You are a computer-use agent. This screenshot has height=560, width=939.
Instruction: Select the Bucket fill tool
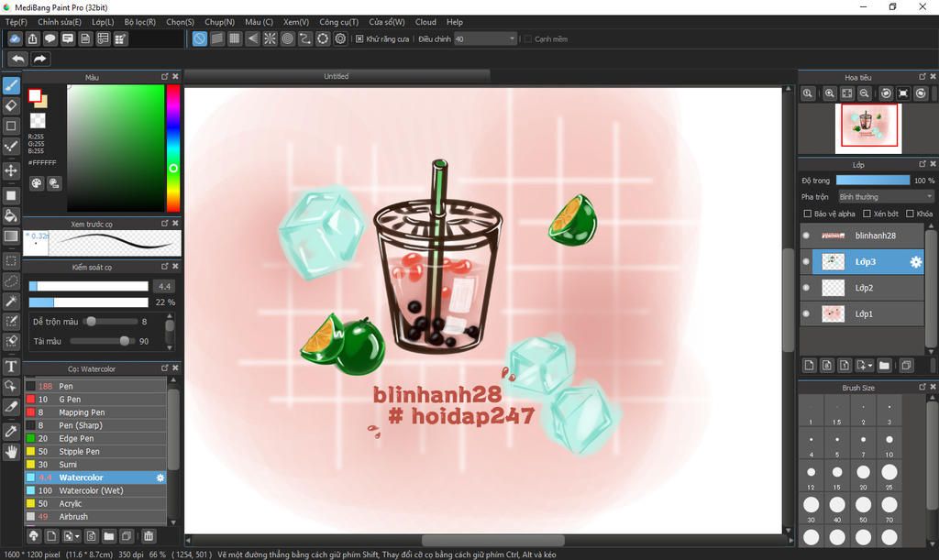11,215
